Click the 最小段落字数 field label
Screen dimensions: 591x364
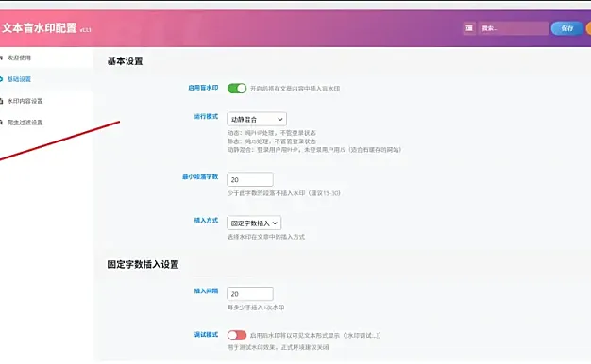[200, 176]
